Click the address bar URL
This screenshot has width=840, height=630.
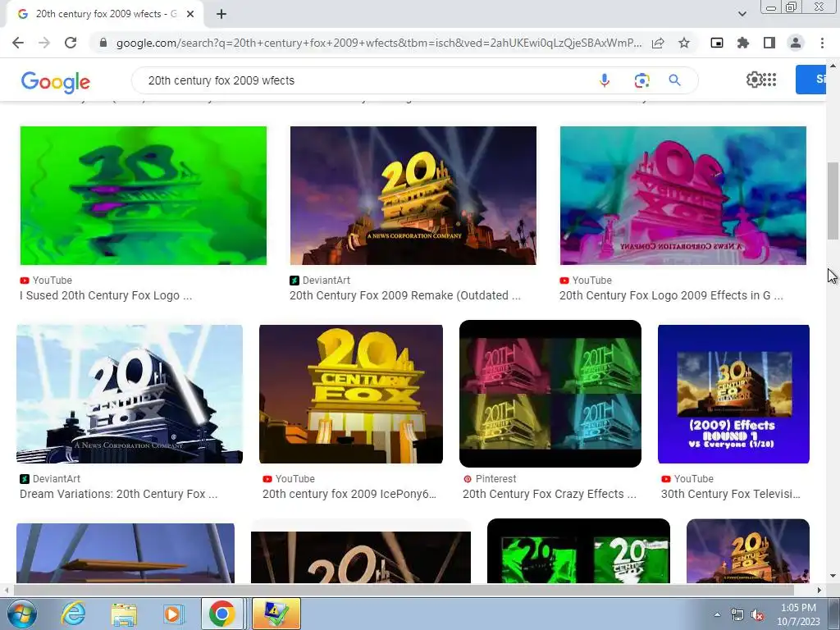pyautogui.click(x=379, y=43)
